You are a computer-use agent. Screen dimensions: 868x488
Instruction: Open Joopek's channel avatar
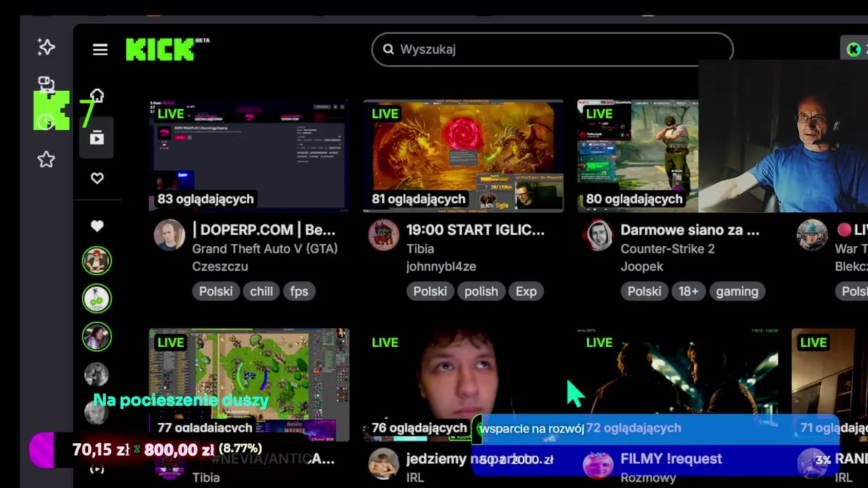pos(598,235)
